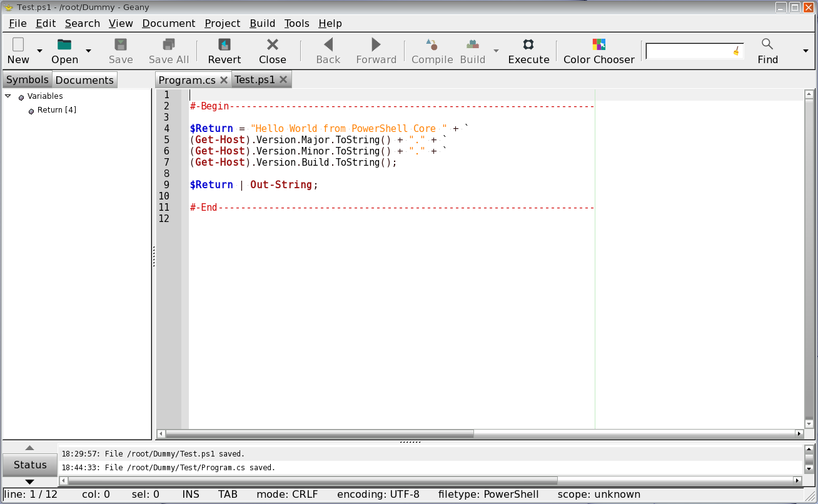
Task: Click the New file toolbar icon
Action: (x=18, y=45)
